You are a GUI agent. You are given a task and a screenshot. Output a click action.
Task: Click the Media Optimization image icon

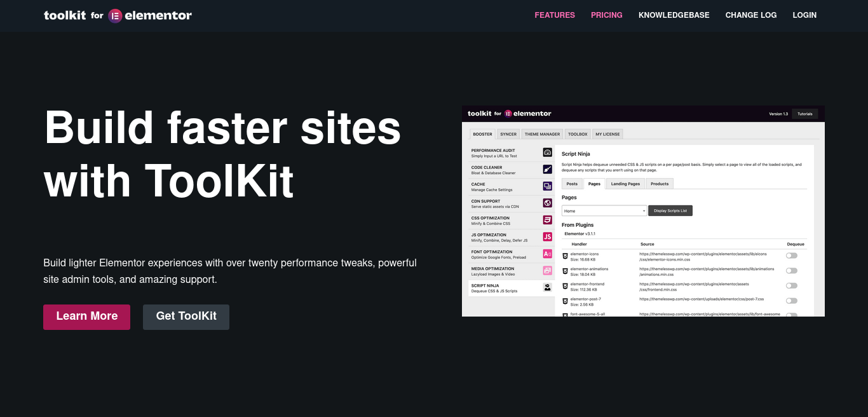tap(547, 270)
